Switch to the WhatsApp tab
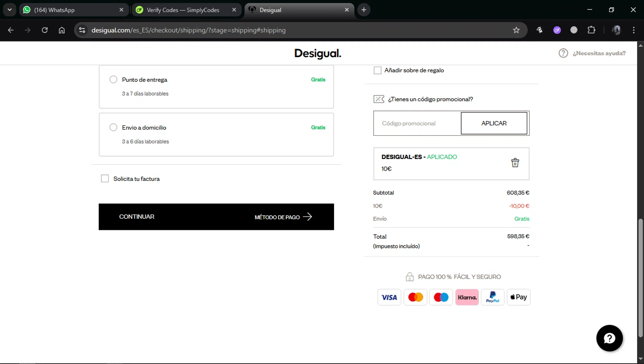The width and height of the screenshot is (644, 364). (x=73, y=10)
